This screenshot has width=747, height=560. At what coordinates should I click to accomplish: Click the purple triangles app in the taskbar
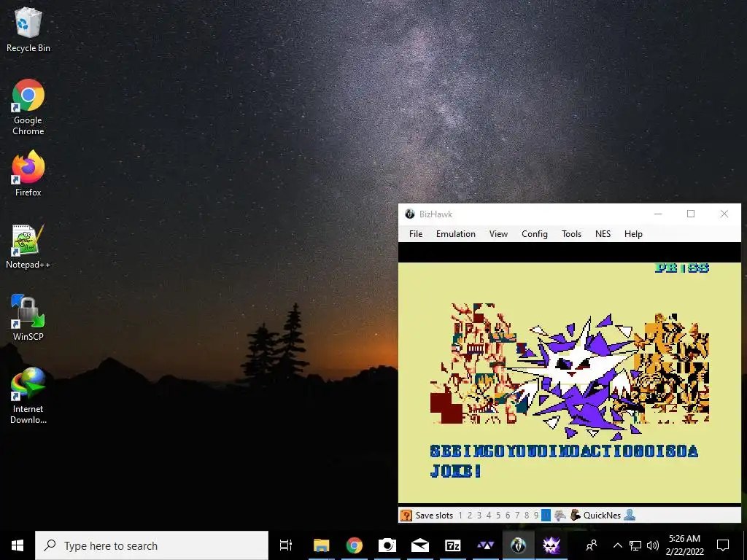485,545
